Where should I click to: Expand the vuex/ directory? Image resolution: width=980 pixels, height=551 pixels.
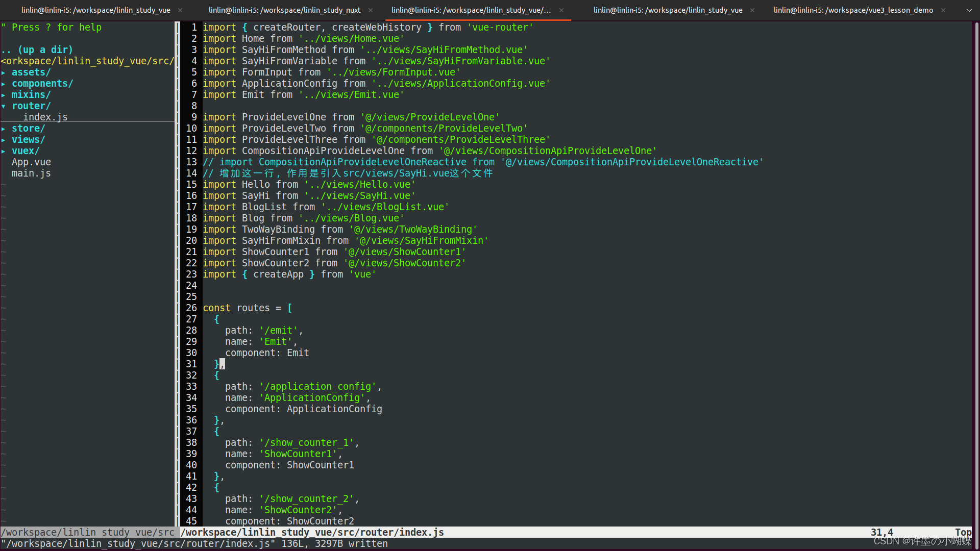[26, 151]
